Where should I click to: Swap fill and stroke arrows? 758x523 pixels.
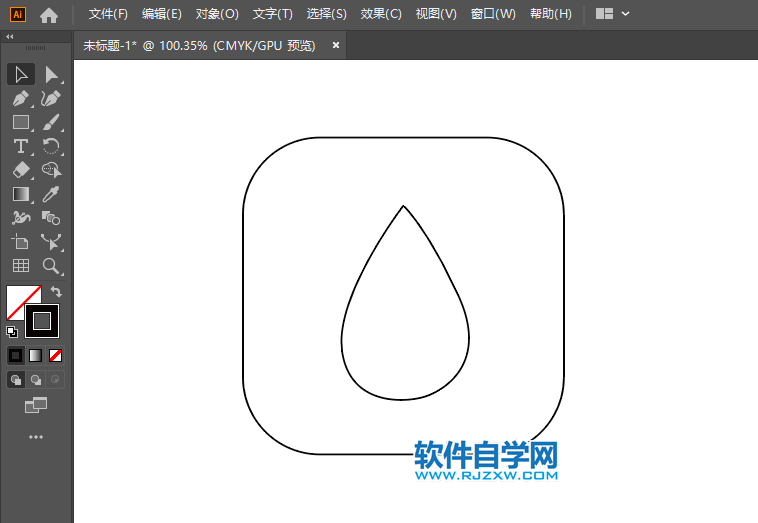click(x=56, y=291)
